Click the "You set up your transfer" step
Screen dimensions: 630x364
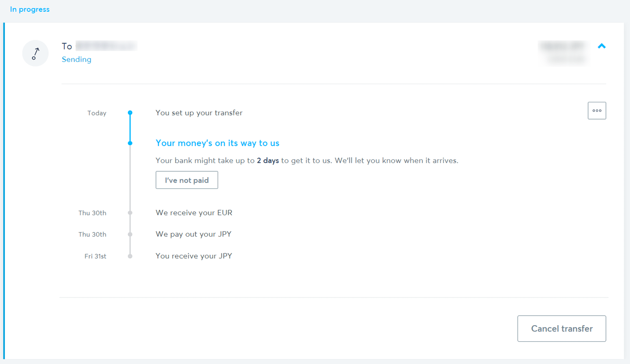click(199, 113)
